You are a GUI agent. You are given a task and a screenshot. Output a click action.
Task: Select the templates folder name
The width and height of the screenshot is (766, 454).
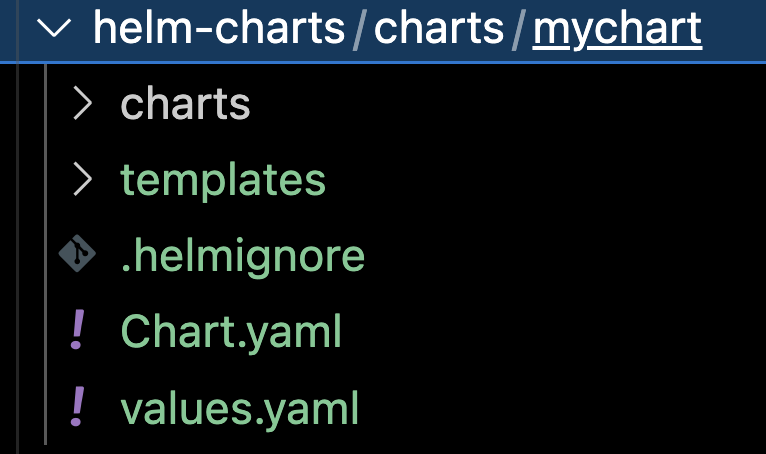pyautogui.click(x=223, y=180)
